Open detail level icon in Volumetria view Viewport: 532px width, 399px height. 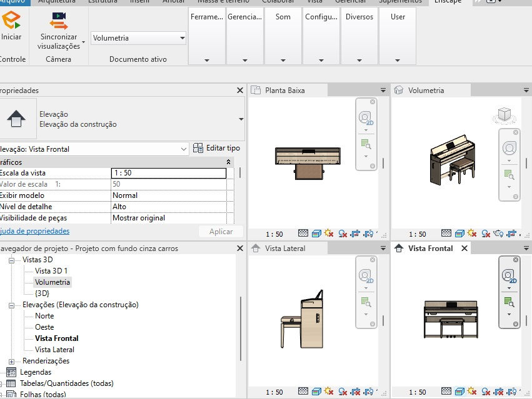click(x=446, y=234)
